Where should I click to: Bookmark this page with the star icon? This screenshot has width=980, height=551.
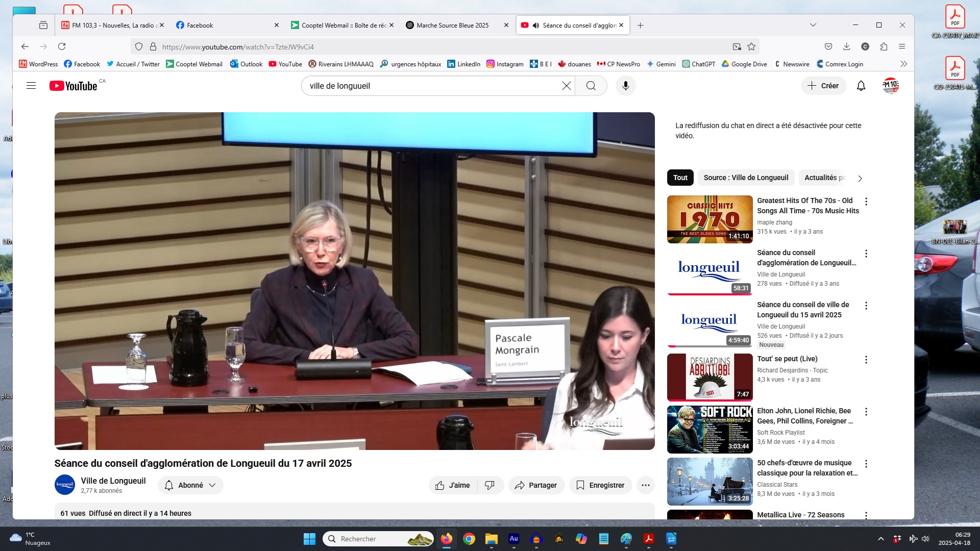tap(751, 46)
